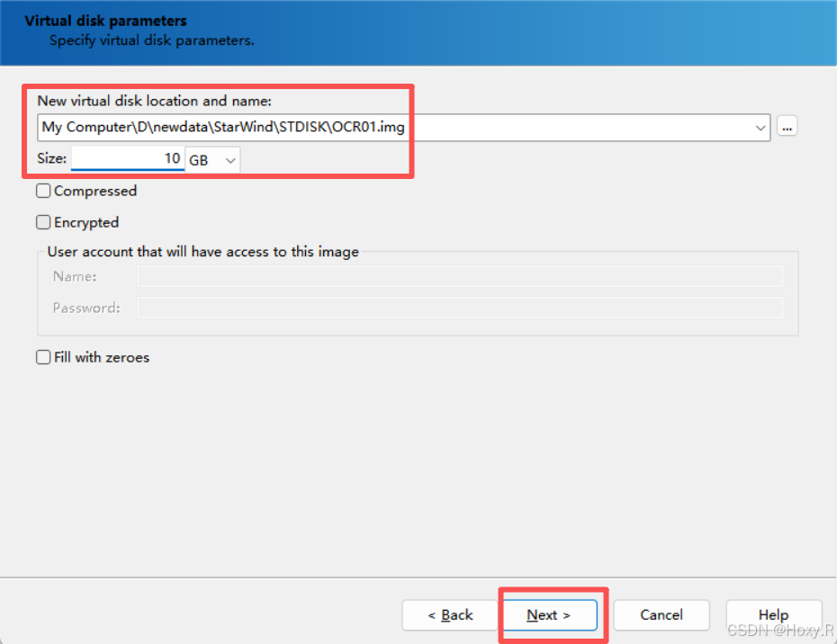The image size is (837, 644).
Task: Click the 'Size:' label
Action: tap(52, 158)
